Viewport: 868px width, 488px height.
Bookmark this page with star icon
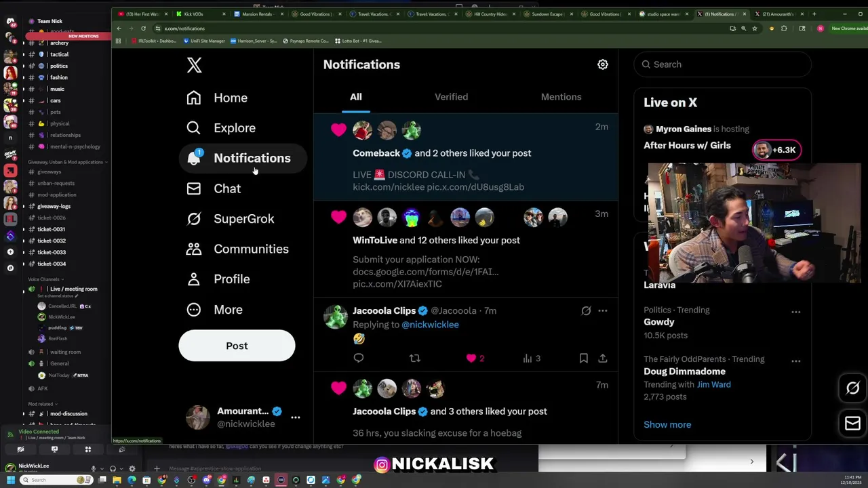(x=754, y=28)
